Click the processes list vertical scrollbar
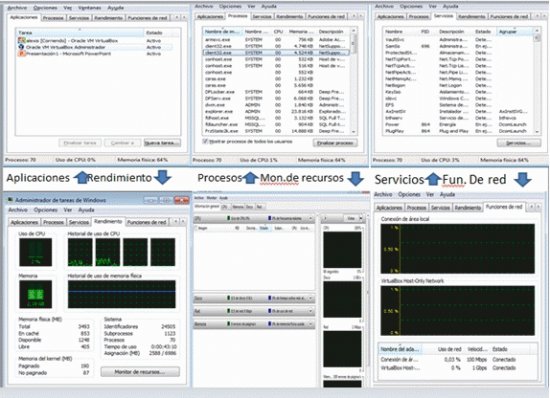Viewport: 550px width, 398px height. click(354, 81)
